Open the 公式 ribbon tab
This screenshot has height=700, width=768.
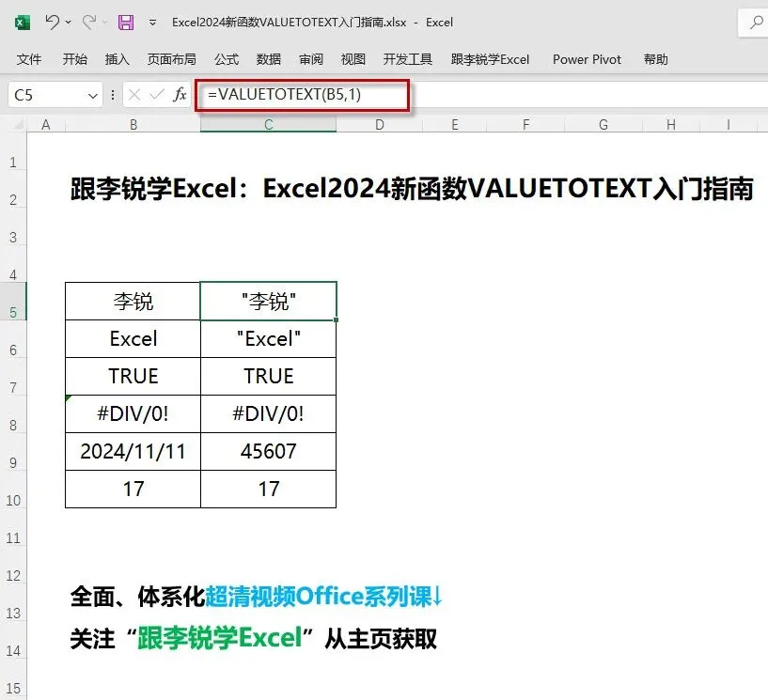pos(227,60)
